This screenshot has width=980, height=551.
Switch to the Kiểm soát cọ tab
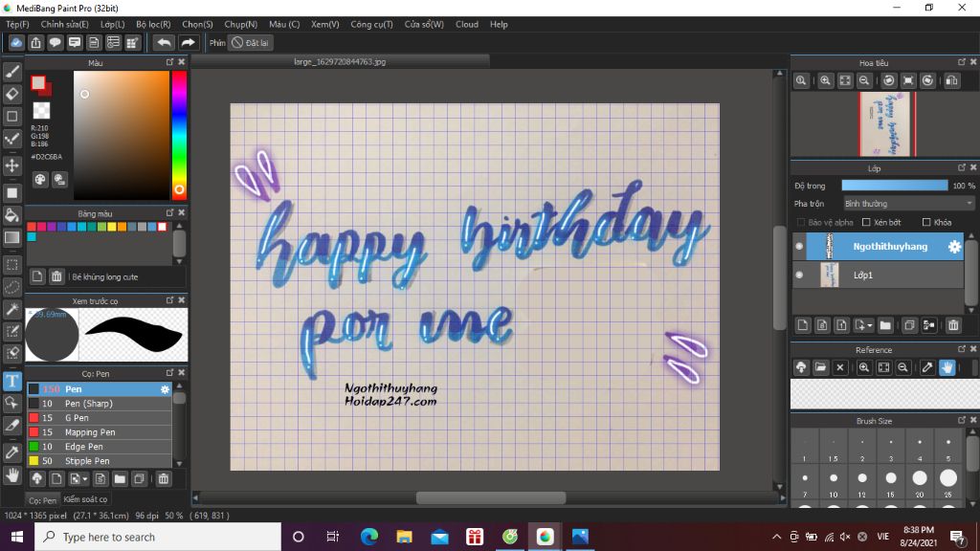pos(85,499)
